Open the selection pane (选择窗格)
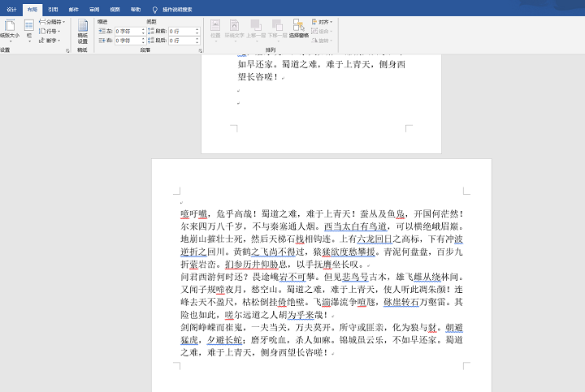The height and width of the screenshot is (392, 585). (x=299, y=28)
